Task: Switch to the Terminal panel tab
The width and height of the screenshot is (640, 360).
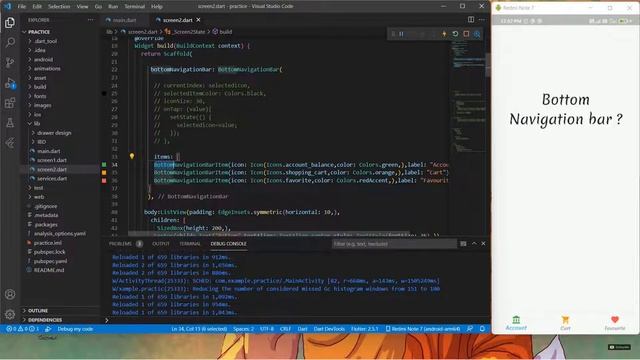Action: coord(190,244)
